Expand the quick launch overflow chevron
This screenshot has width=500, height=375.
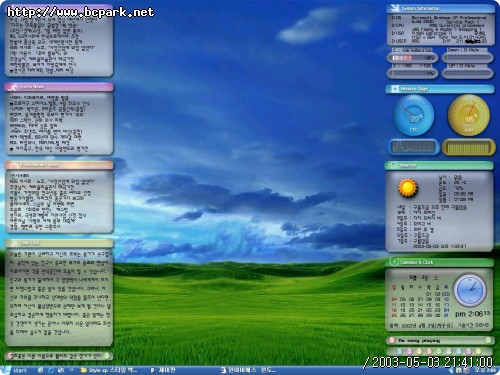point(71,370)
